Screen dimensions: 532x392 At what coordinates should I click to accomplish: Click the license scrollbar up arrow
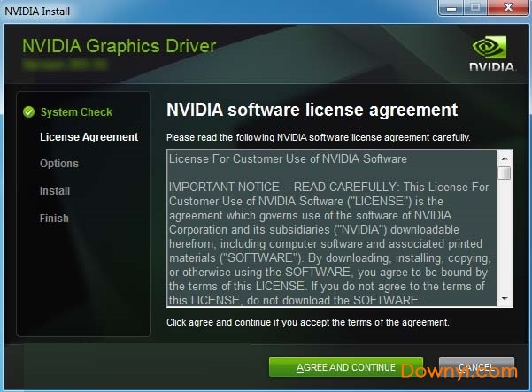504,158
